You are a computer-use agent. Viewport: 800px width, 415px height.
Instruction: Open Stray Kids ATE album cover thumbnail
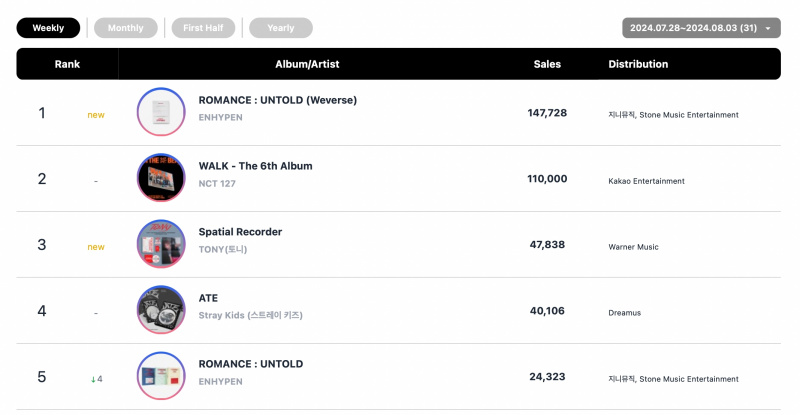[x=161, y=309]
